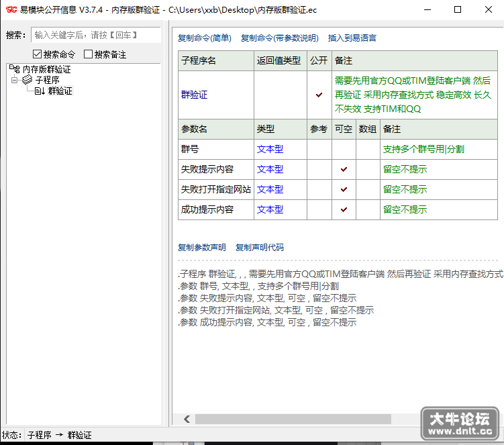Click the 子程序 folder stack icon
Viewport: 504px width, 445px height.
tap(28, 79)
